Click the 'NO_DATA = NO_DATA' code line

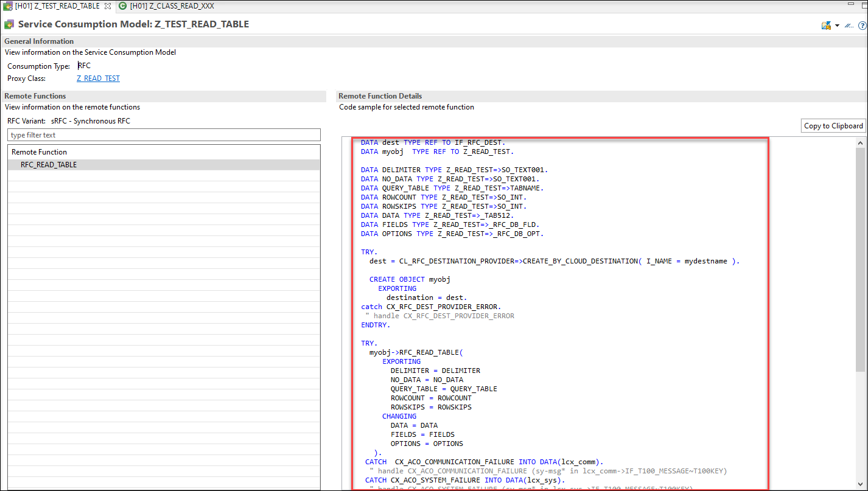(427, 380)
